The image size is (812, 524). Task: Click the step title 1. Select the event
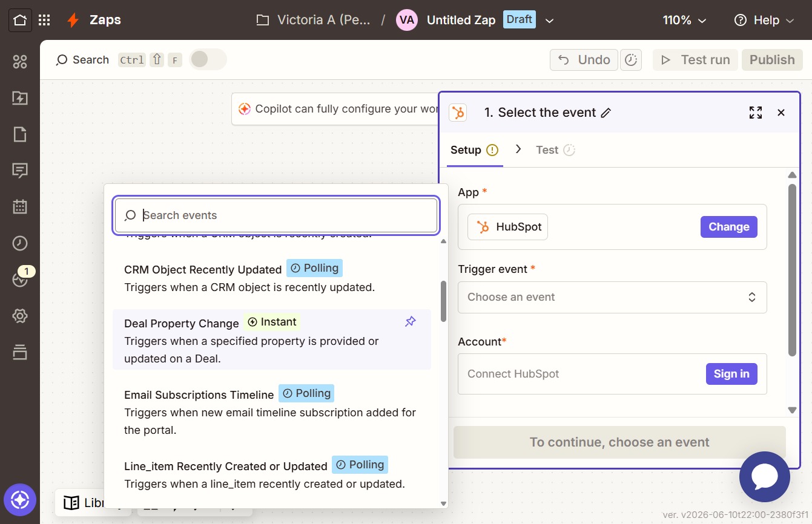pos(540,113)
